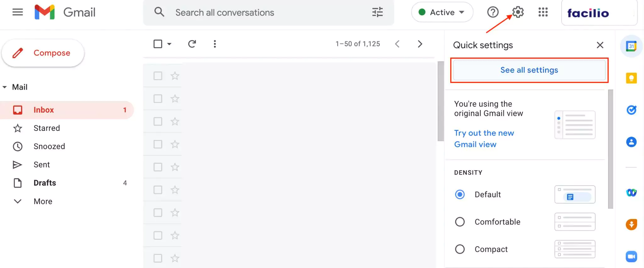Tick the Select all checkbox
This screenshot has width=644, height=268.
(x=158, y=44)
